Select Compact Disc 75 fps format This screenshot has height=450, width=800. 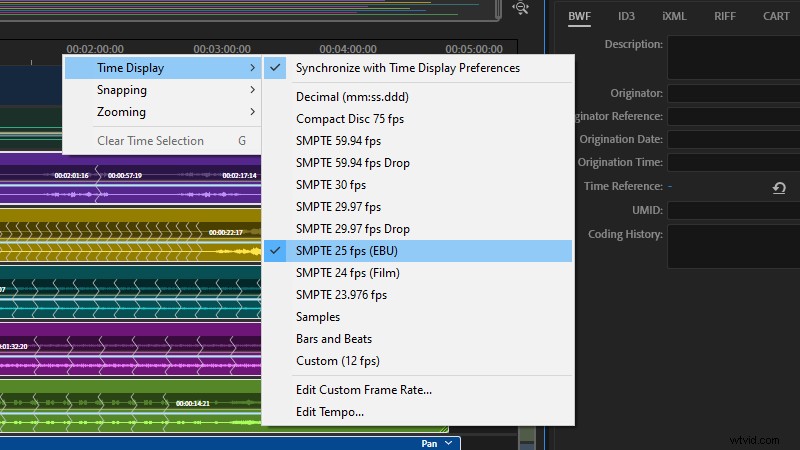pos(418,119)
